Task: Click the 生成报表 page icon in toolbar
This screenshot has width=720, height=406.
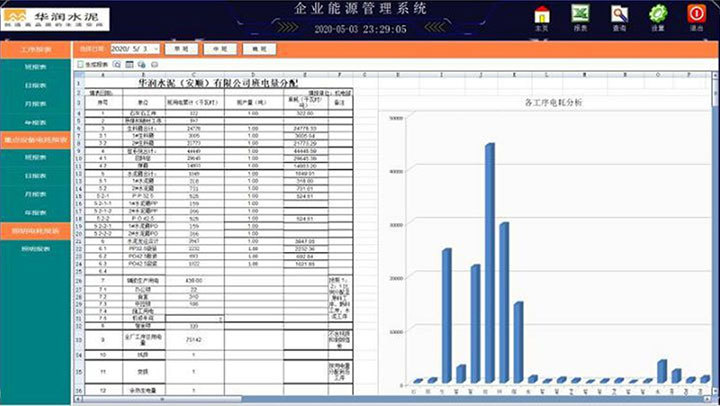Action: pos(80,64)
